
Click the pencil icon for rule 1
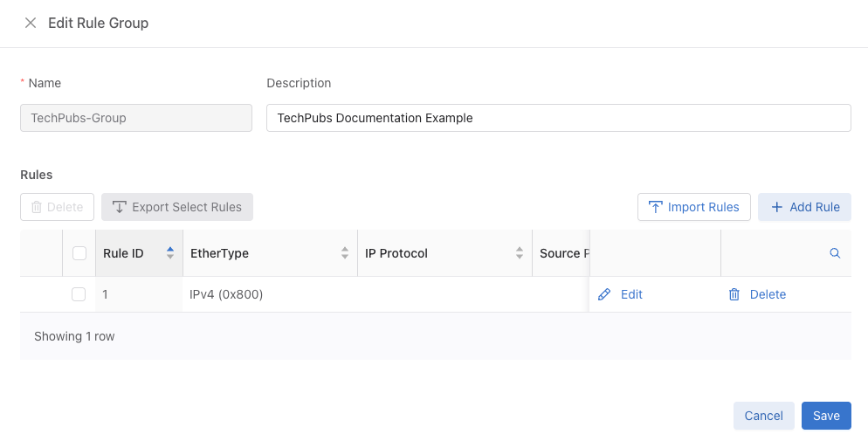pyautogui.click(x=604, y=294)
